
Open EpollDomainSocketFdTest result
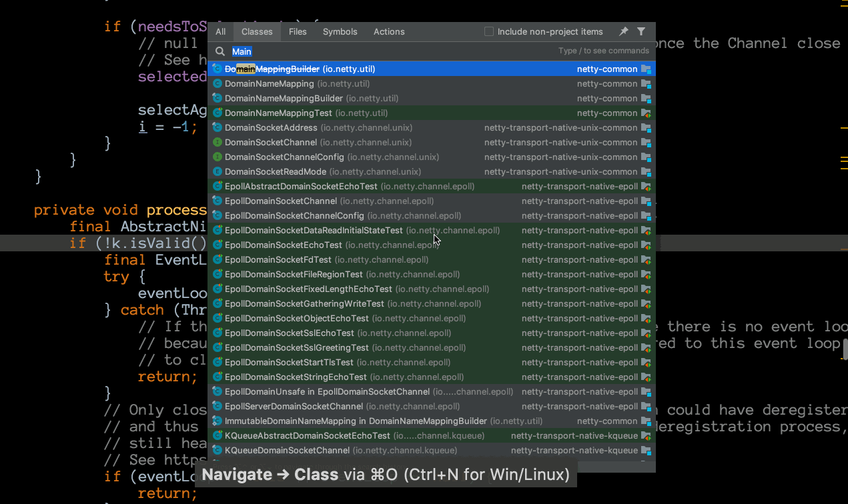(432, 259)
